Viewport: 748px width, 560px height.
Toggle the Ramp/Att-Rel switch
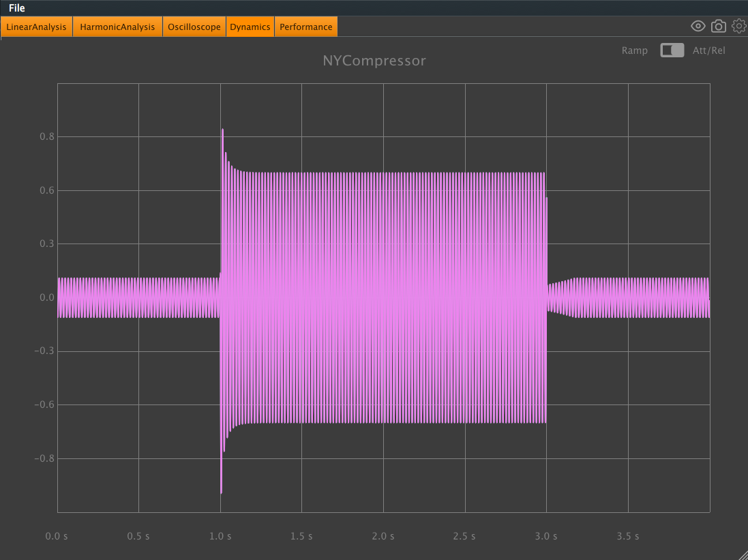[x=672, y=50]
